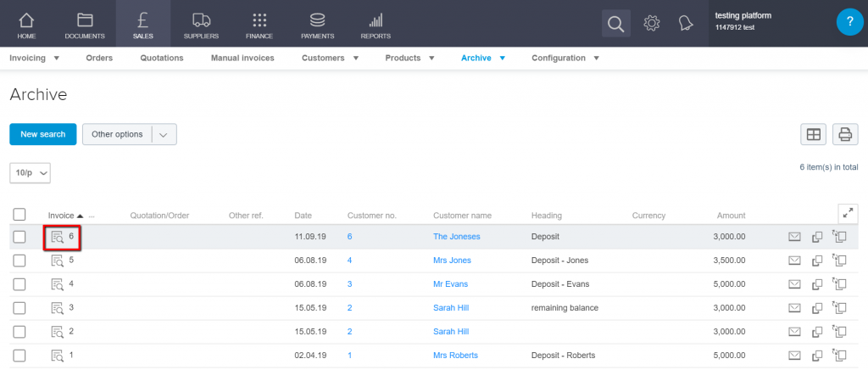This screenshot has width=868, height=370.
Task: Click the invoice header ellipsis
Action: (92, 216)
